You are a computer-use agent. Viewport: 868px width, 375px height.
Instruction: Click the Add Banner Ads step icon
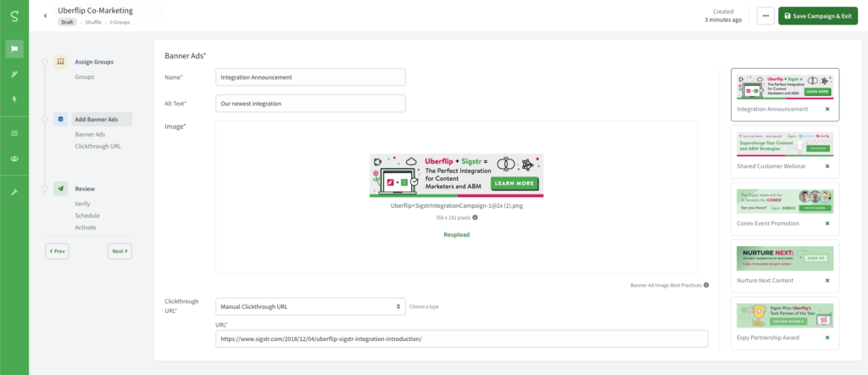click(x=60, y=119)
